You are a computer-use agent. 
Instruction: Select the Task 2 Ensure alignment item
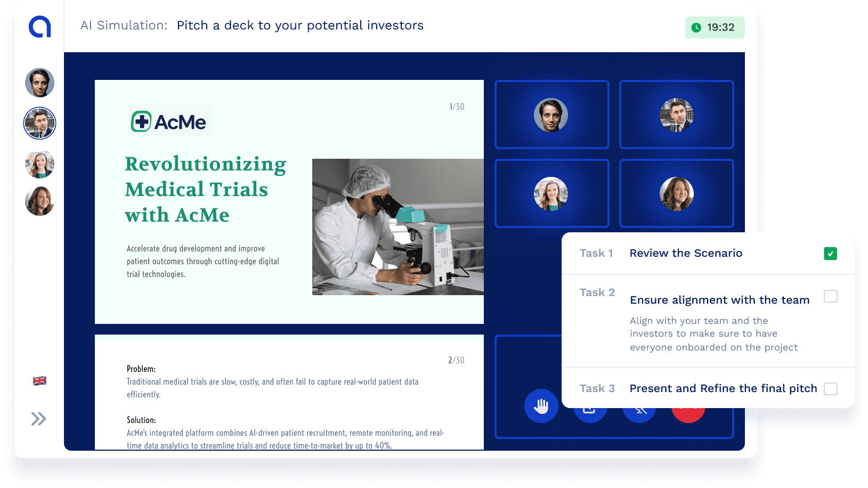(719, 300)
